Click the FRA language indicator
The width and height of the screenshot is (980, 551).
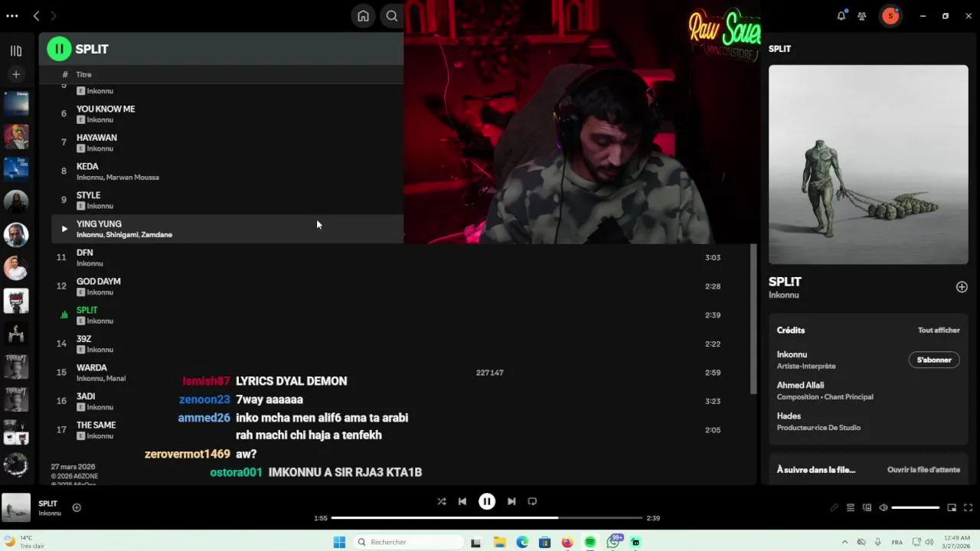pyautogui.click(x=897, y=542)
